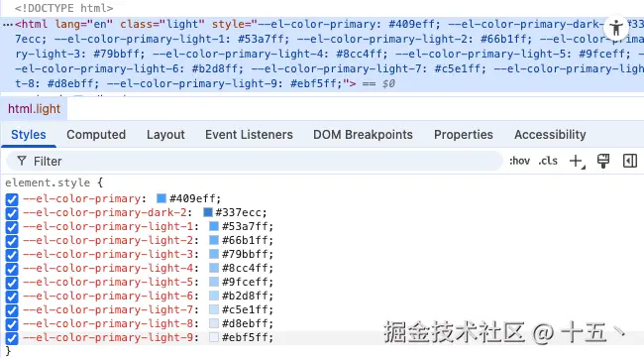644x358 pixels.
Task: Click the #337ecc value text
Action: (x=239, y=212)
